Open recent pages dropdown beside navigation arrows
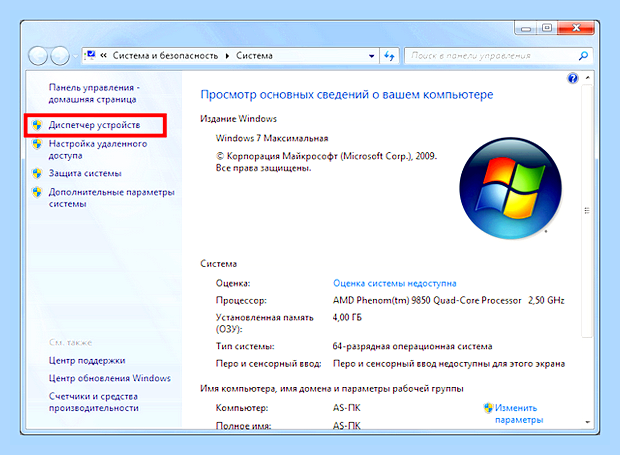 pos(75,56)
